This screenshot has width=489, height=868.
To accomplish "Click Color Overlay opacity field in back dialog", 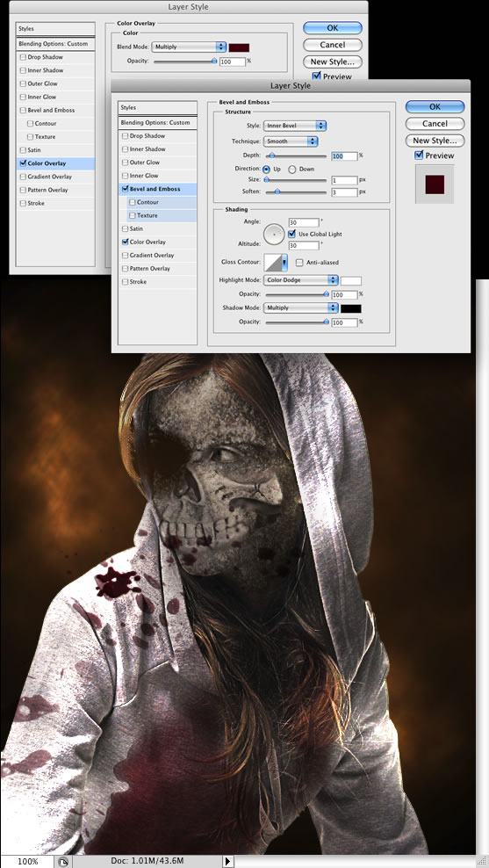I will click(x=233, y=61).
